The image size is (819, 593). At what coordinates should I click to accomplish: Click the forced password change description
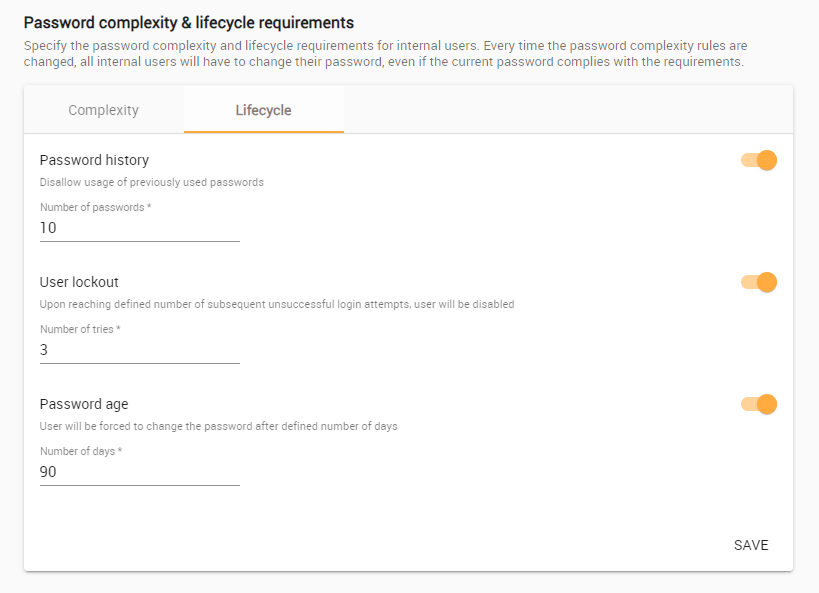[x=218, y=426]
